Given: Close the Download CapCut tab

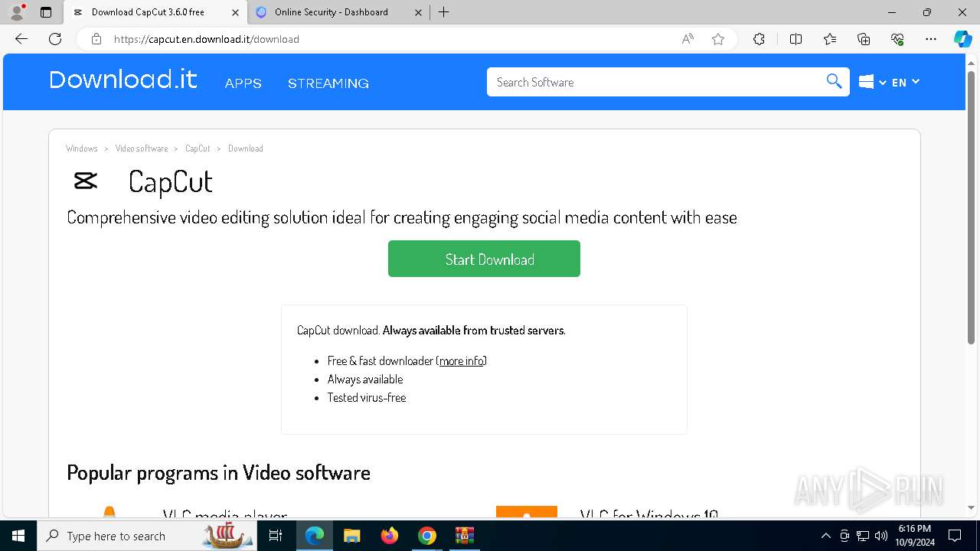Looking at the screenshot, I should click(x=235, y=12).
